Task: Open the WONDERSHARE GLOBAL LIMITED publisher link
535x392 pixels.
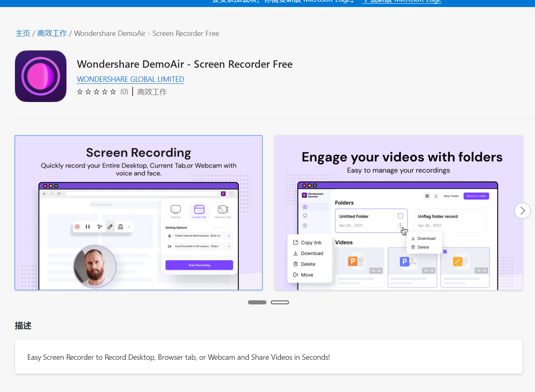Action: [x=130, y=79]
